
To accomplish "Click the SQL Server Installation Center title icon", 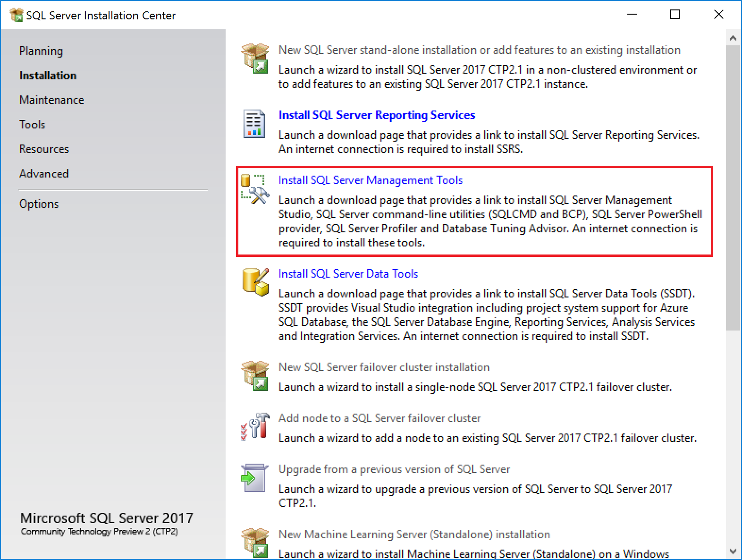I will pos(16,15).
